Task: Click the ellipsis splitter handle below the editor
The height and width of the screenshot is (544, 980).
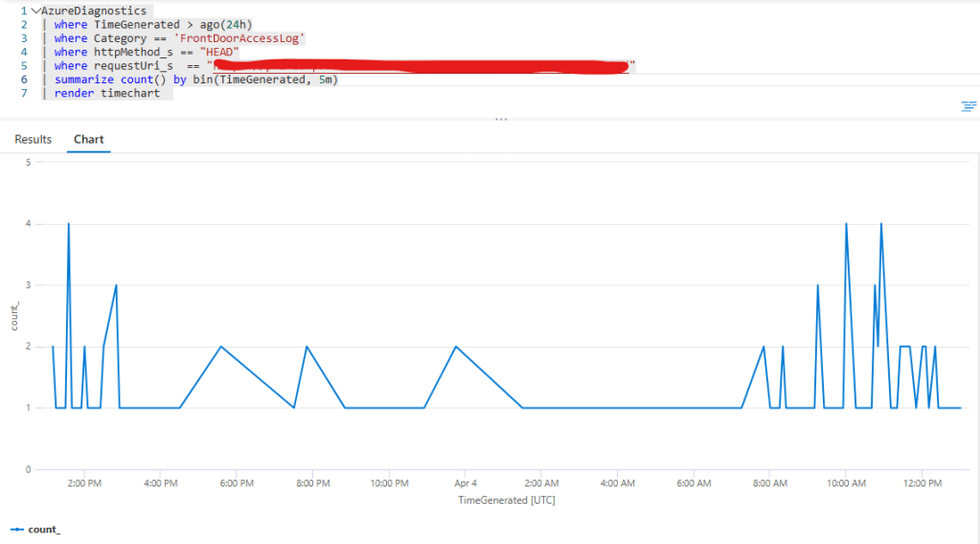Action: coord(500,120)
